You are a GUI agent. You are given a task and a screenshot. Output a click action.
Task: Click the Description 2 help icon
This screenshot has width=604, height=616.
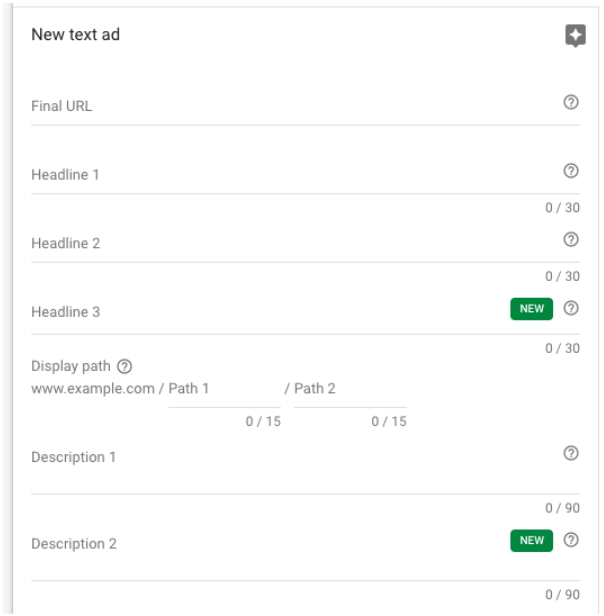tap(571, 540)
